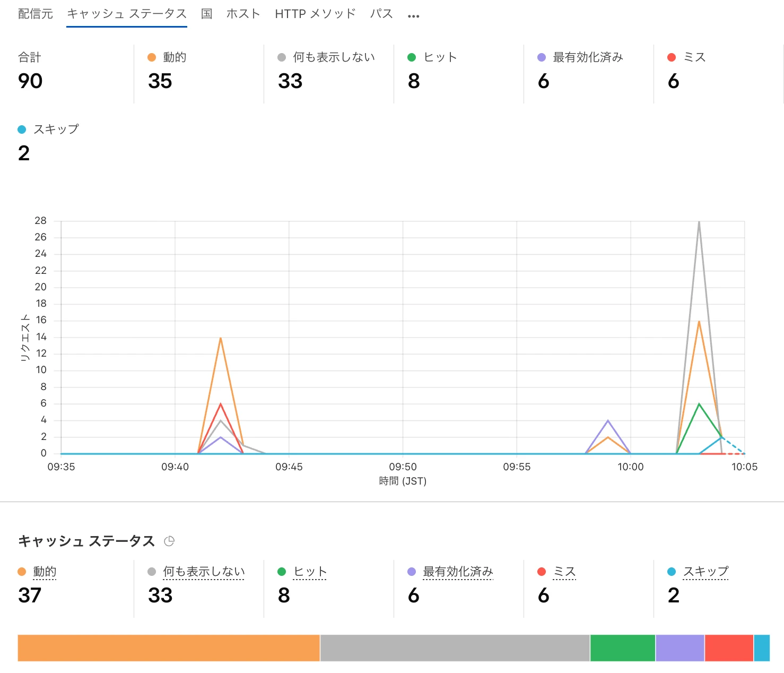This screenshot has height=673, width=784.
Task: Toggle the ミス series in top legend
Action: (x=686, y=57)
